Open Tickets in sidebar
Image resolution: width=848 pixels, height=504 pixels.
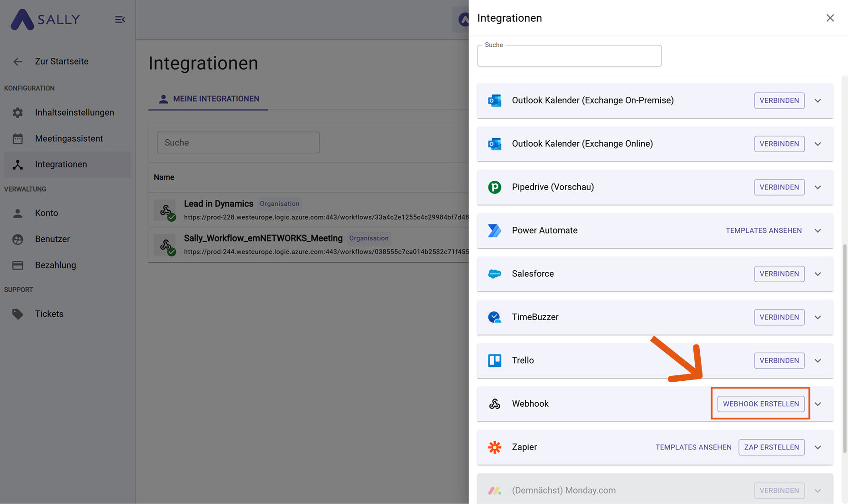tap(67, 314)
